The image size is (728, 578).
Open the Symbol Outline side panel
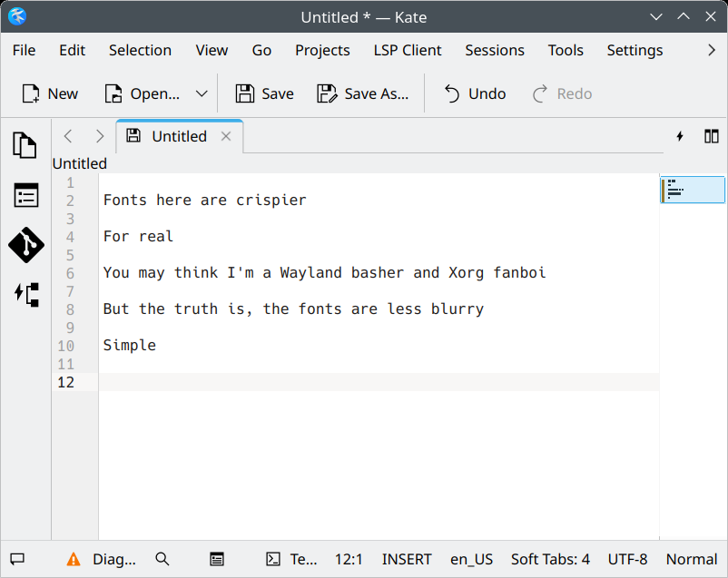click(25, 195)
